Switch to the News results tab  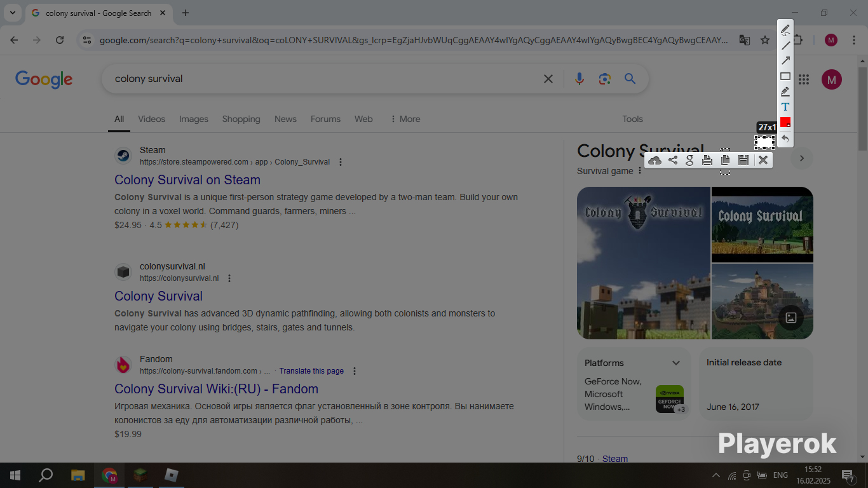click(285, 119)
